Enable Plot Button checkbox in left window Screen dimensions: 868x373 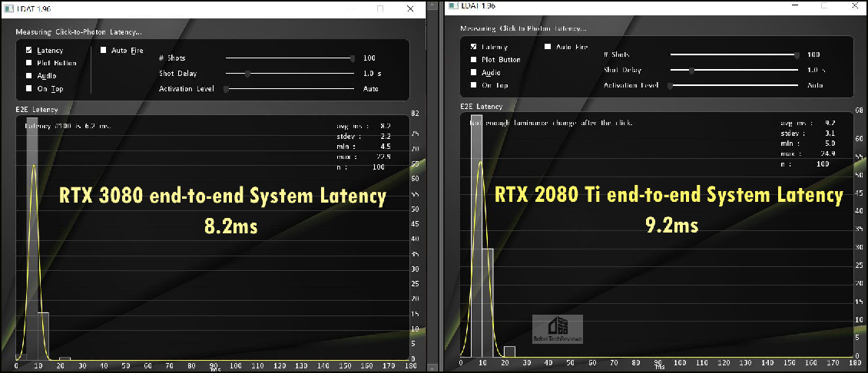[x=28, y=62]
